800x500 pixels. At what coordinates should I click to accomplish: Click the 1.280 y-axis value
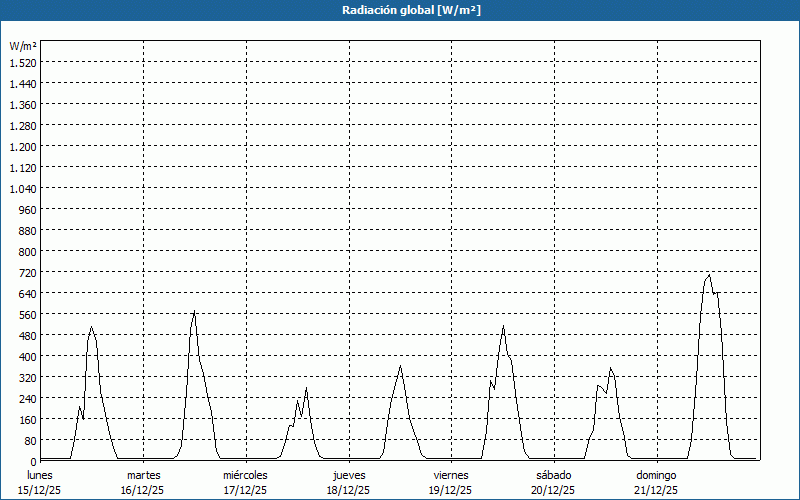coord(23,126)
